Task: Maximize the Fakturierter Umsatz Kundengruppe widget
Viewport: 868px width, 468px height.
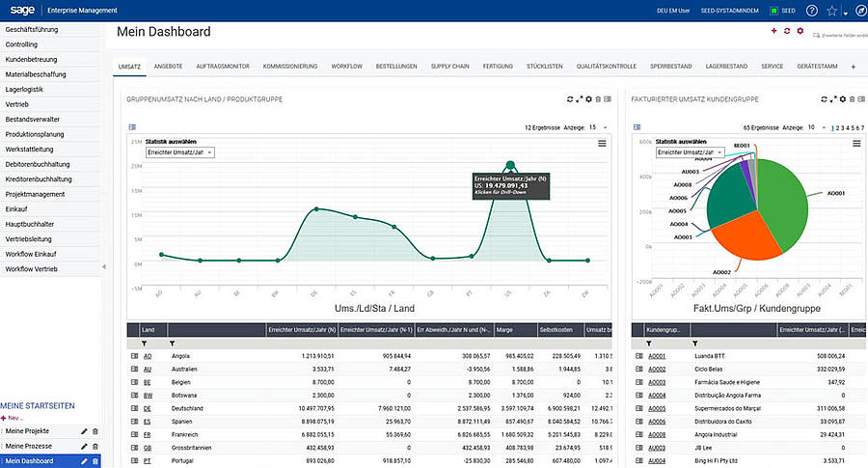Action: 833,99
